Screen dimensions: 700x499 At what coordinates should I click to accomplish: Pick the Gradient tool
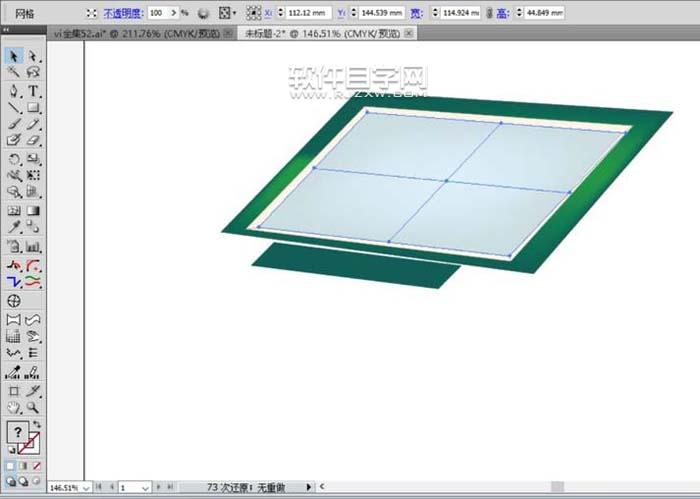[33, 211]
